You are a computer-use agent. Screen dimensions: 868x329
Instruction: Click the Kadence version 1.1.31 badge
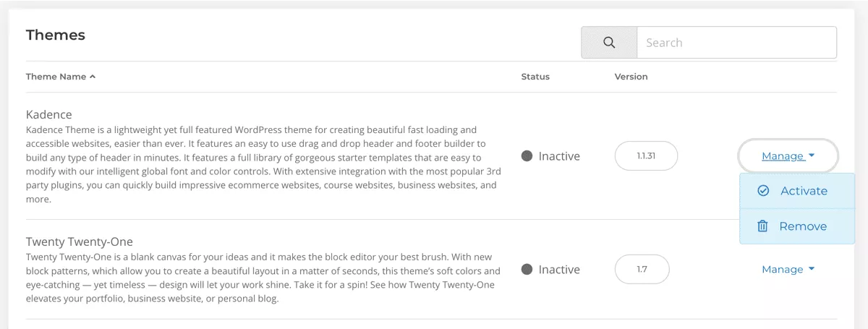[646, 156]
